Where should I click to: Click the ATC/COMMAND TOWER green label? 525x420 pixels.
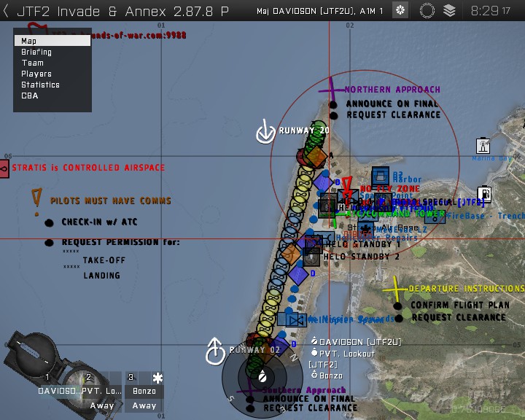pos(395,214)
